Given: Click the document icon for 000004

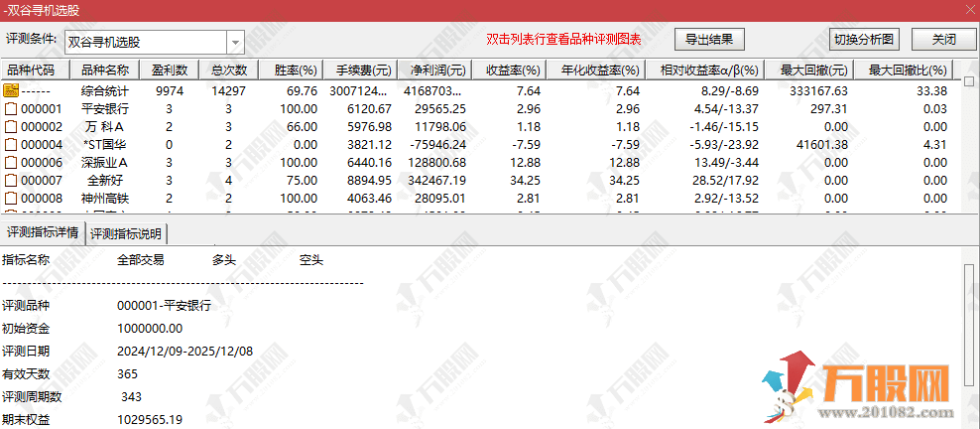Looking at the screenshot, I should pos(10,145).
